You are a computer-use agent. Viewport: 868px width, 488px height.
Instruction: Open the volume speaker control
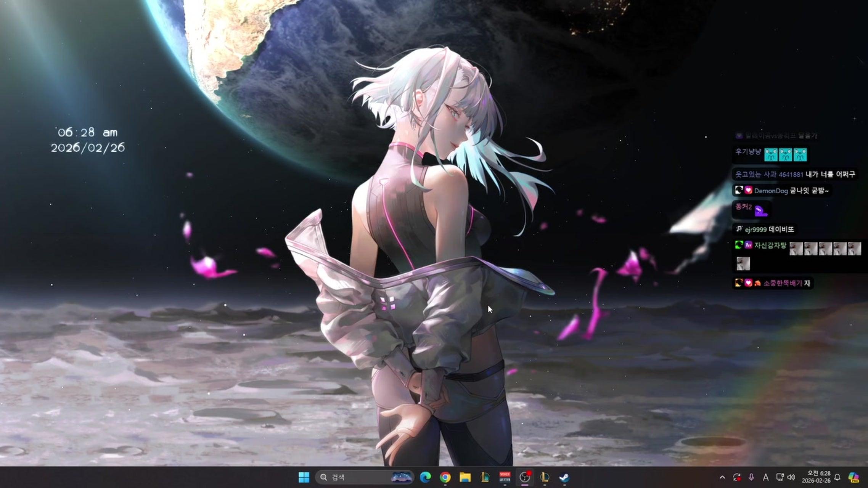791,477
